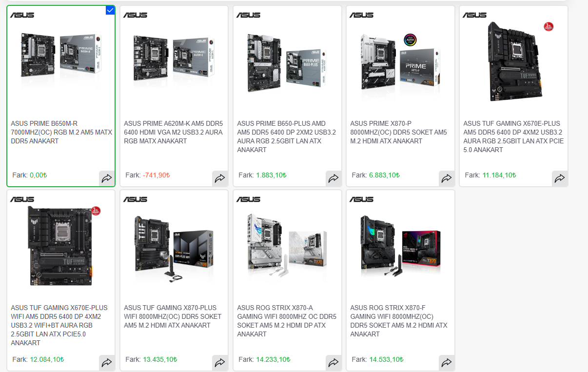Click the ASUS logo on the X870-P card
Screen dimensions: 588x372
click(361, 15)
